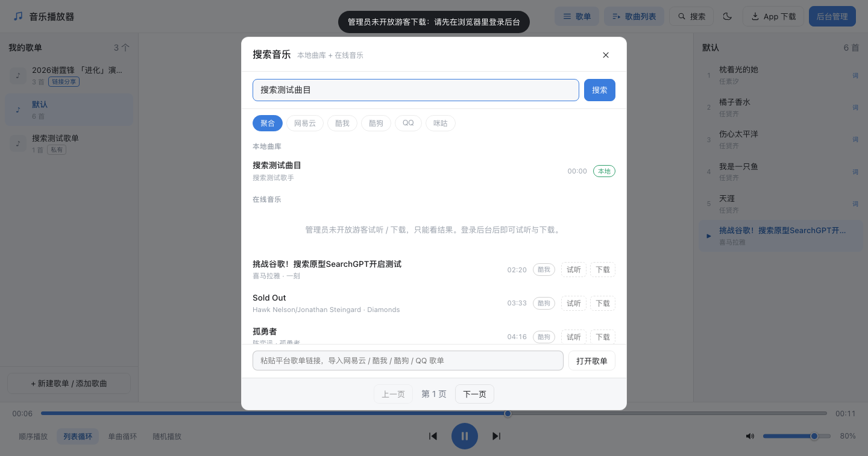Skip to the next track

497,436
